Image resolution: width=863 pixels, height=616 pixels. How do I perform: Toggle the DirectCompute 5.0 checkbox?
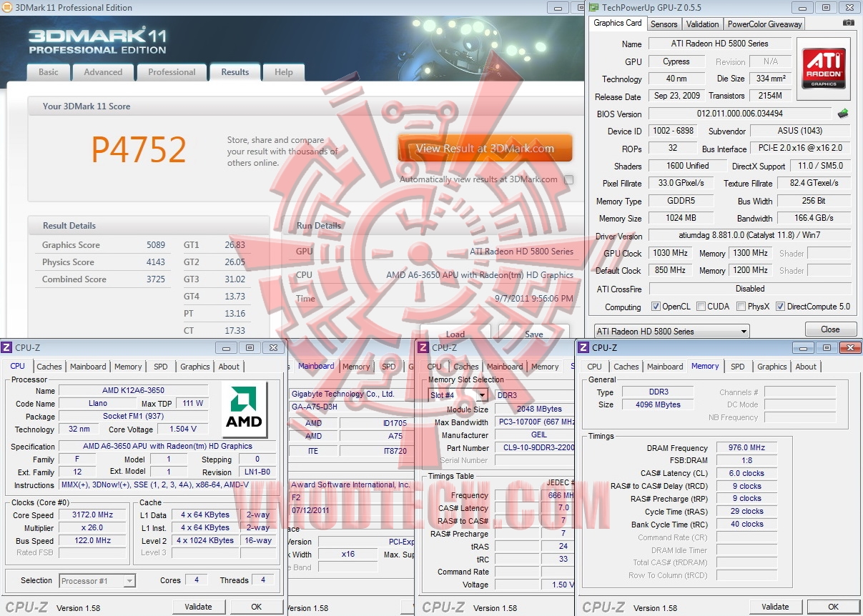tap(780, 307)
